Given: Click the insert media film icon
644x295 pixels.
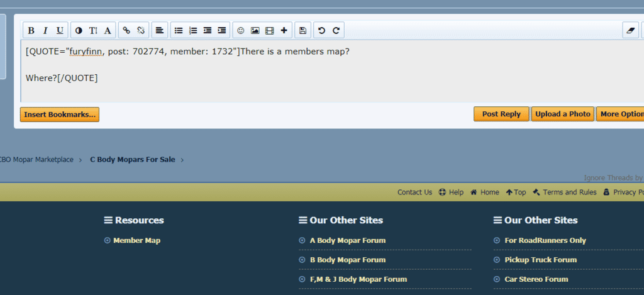Looking at the screenshot, I should (269, 30).
